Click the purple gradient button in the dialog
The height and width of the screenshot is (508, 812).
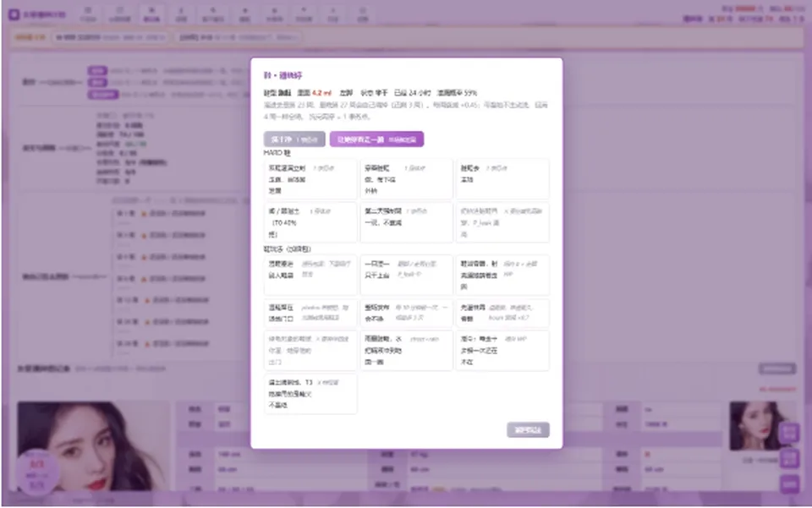click(x=376, y=139)
